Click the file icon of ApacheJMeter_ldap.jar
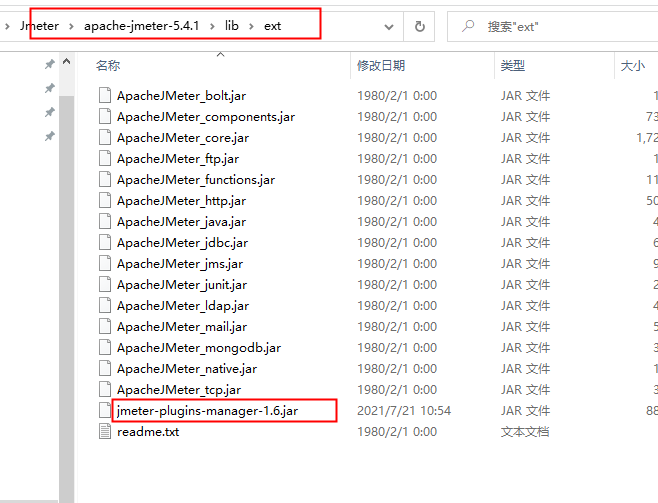The image size is (658, 503). [105, 305]
